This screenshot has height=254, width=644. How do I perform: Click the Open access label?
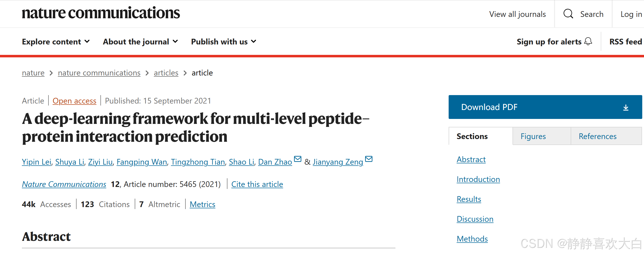pos(74,101)
